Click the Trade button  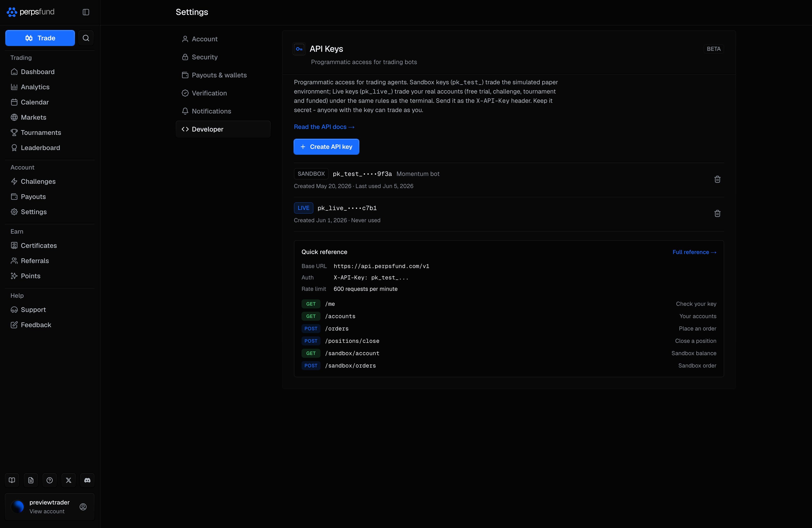point(40,38)
